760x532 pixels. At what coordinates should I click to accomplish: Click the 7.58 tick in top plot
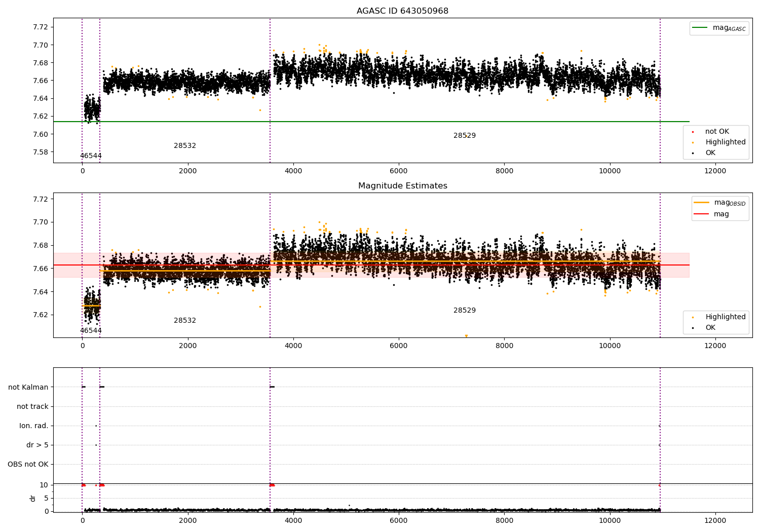coord(40,152)
